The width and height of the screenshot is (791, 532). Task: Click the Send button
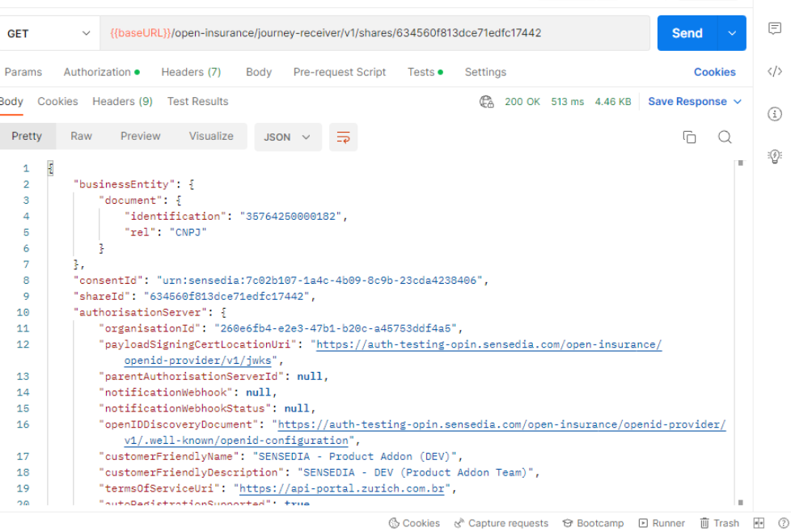click(687, 33)
